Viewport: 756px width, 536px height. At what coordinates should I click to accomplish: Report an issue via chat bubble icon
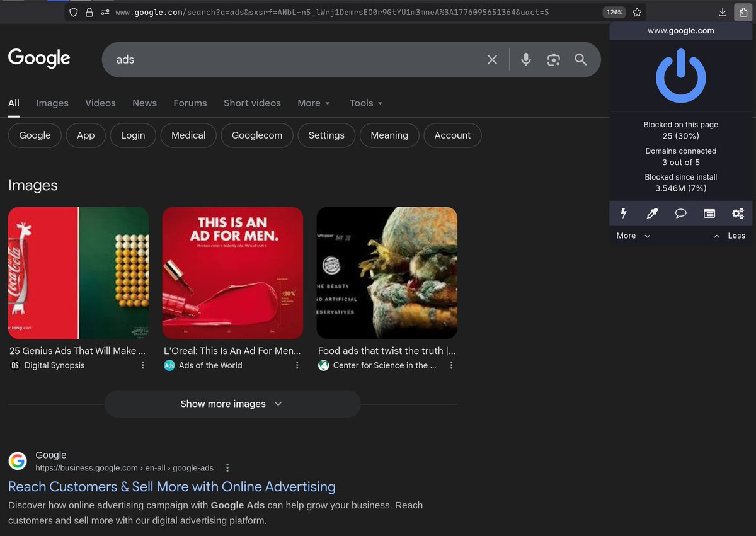click(680, 214)
